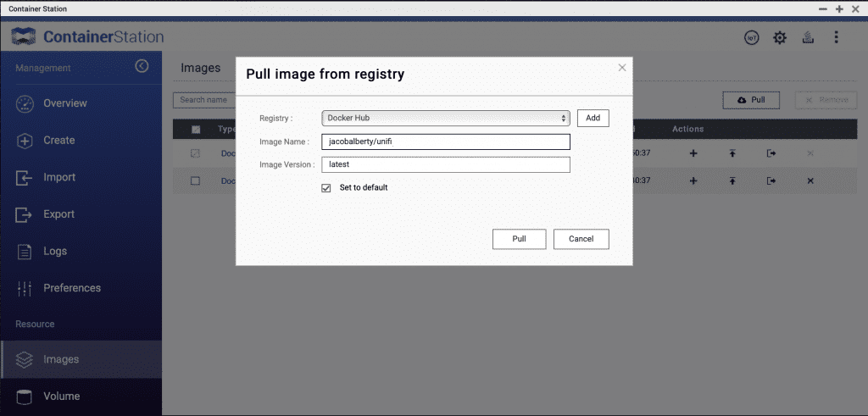Image resolution: width=868 pixels, height=416 pixels.
Task: Open the gear settings icon in header
Action: [x=780, y=37]
